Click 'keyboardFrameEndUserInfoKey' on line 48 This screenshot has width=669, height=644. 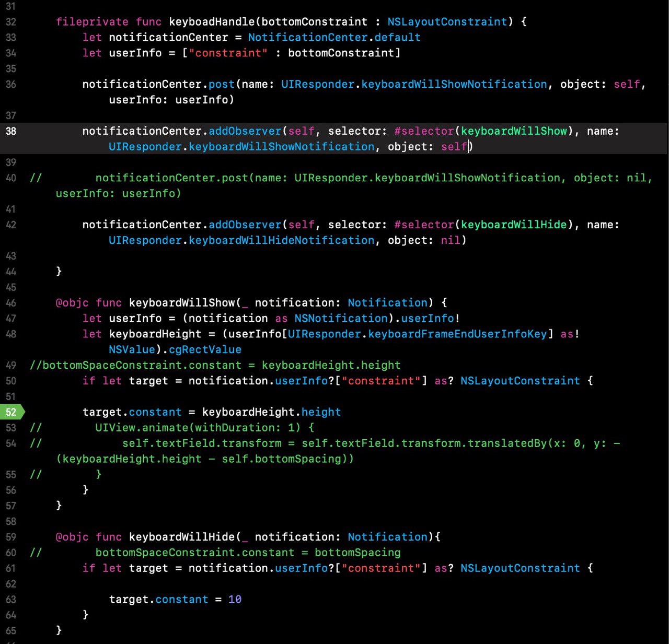[457, 334]
